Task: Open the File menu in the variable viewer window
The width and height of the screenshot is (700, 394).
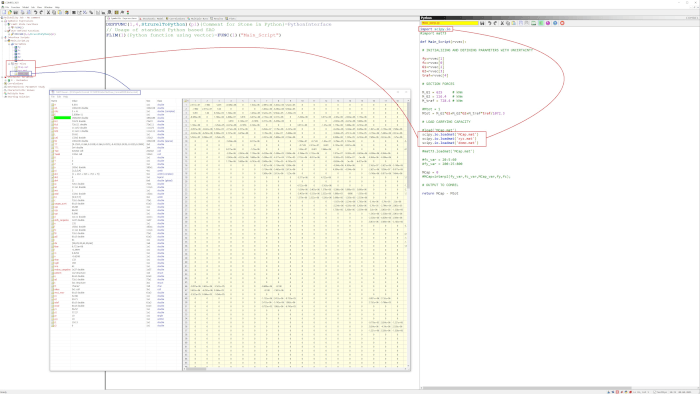Action: (x=53, y=96)
